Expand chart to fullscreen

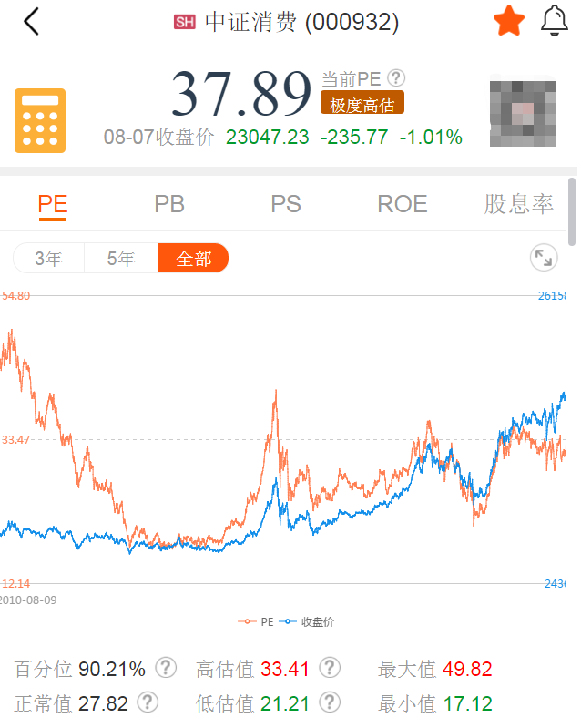tap(544, 258)
